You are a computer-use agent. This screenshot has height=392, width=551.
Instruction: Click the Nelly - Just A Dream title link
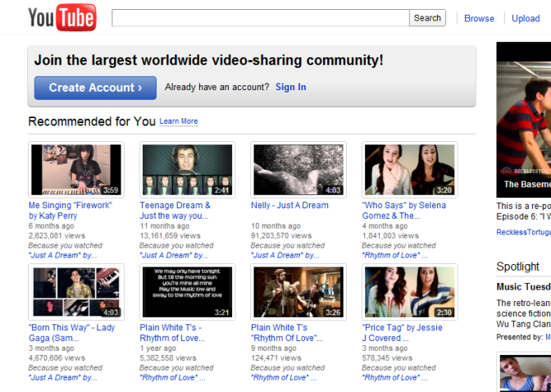click(289, 206)
